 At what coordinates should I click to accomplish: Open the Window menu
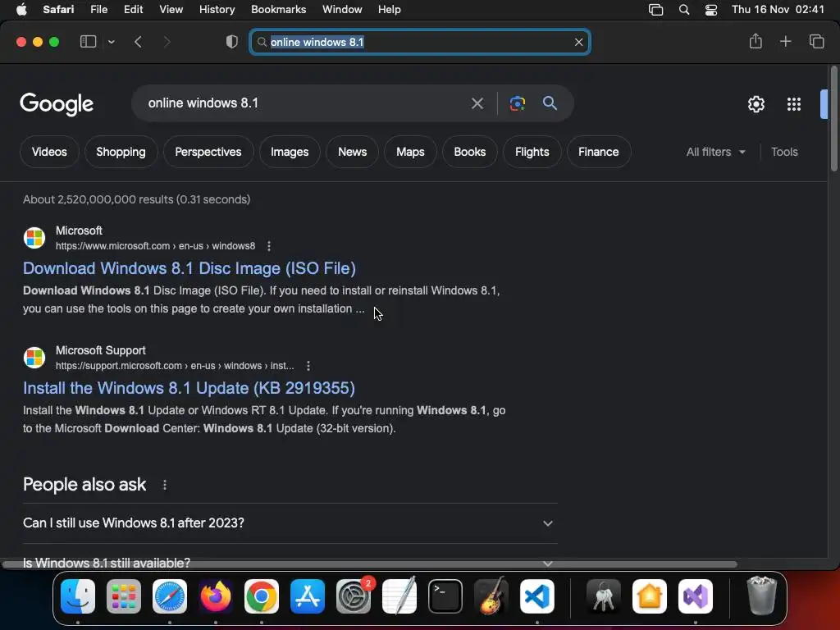pyautogui.click(x=342, y=10)
